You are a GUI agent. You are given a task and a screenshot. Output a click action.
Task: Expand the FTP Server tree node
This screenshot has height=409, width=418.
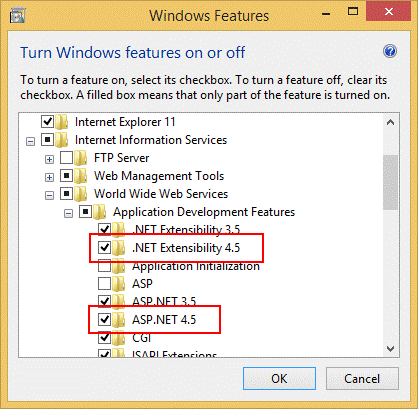click(49, 159)
